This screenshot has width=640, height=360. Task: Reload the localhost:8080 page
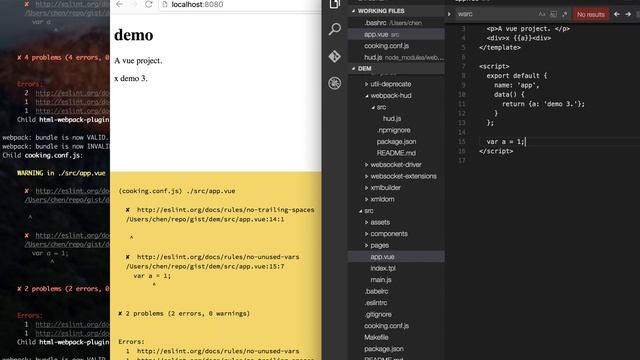point(149,4)
